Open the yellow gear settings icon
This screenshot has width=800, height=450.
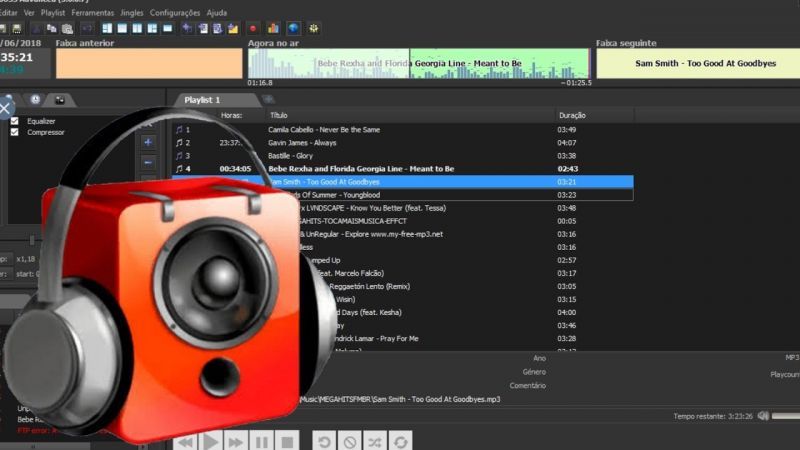pos(313,29)
